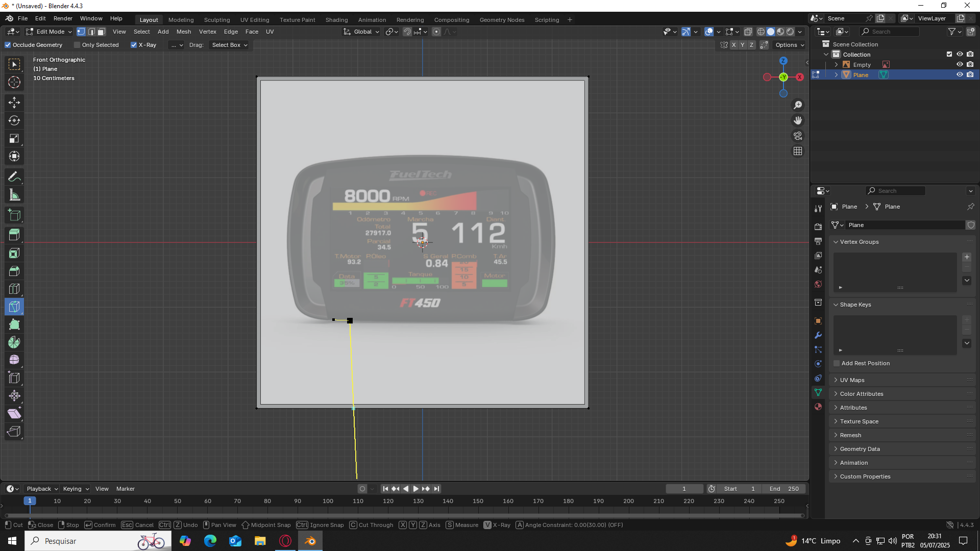This screenshot has height=551, width=980.
Task: Switch to face select mode
Action: 101,32
